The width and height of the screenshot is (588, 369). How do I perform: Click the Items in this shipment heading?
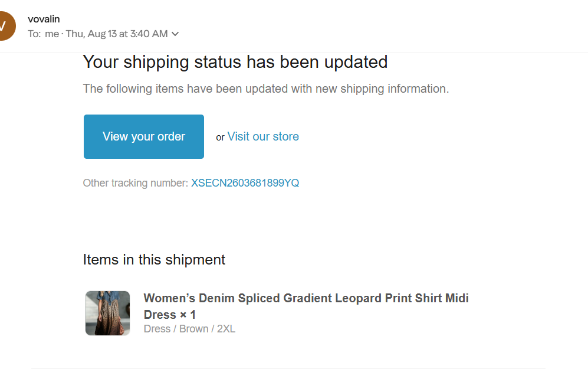tap(154, 260)
